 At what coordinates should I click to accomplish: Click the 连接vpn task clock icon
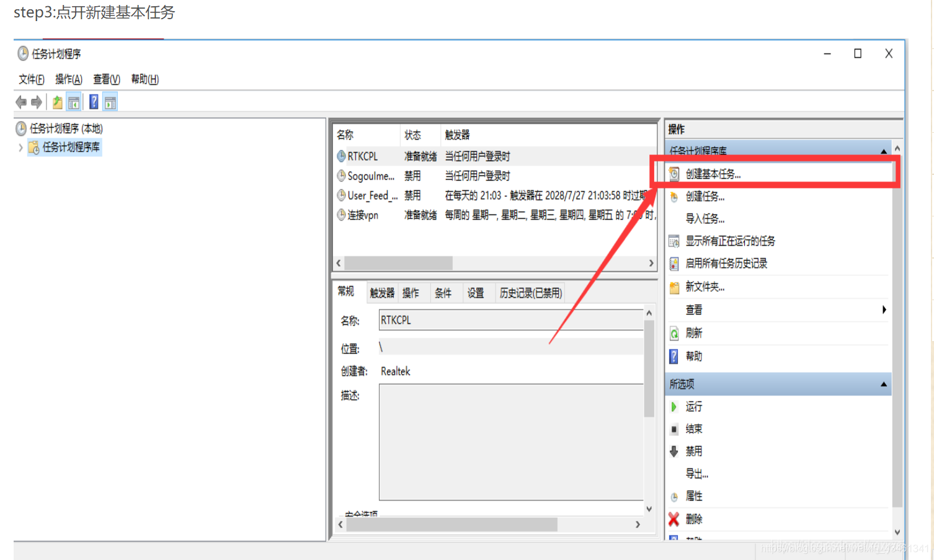tap(341, 215)
